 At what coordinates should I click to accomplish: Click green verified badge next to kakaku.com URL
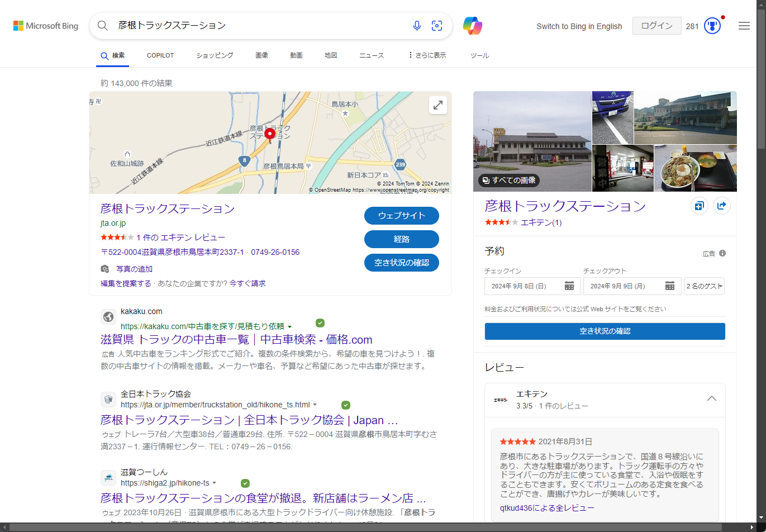point(320,323)
